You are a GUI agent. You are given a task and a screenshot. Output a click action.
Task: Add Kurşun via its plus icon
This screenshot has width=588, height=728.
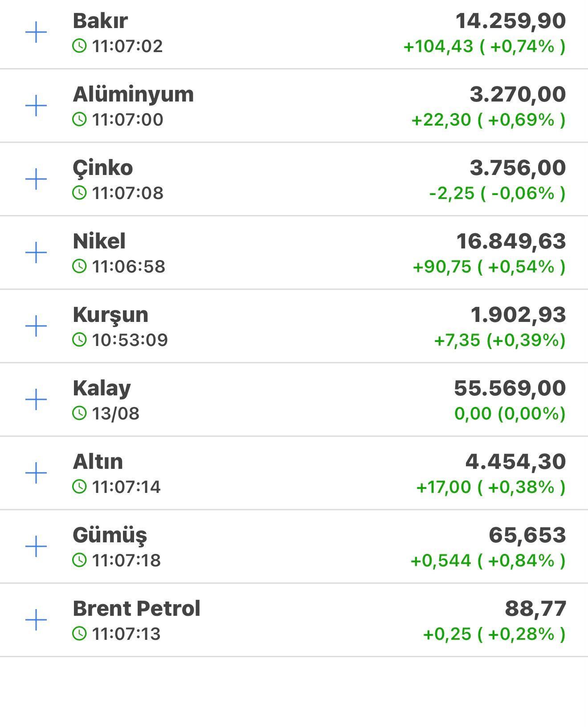(x=36, y=326)
